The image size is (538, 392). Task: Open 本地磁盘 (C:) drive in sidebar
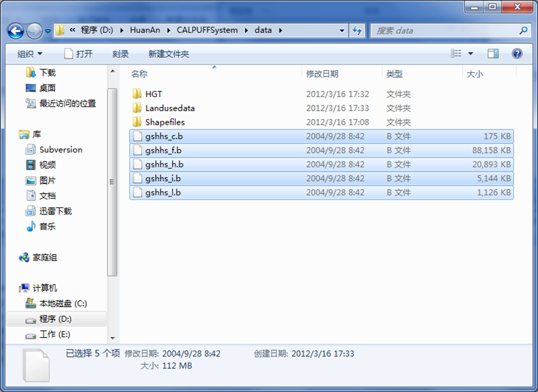(63, 304)
